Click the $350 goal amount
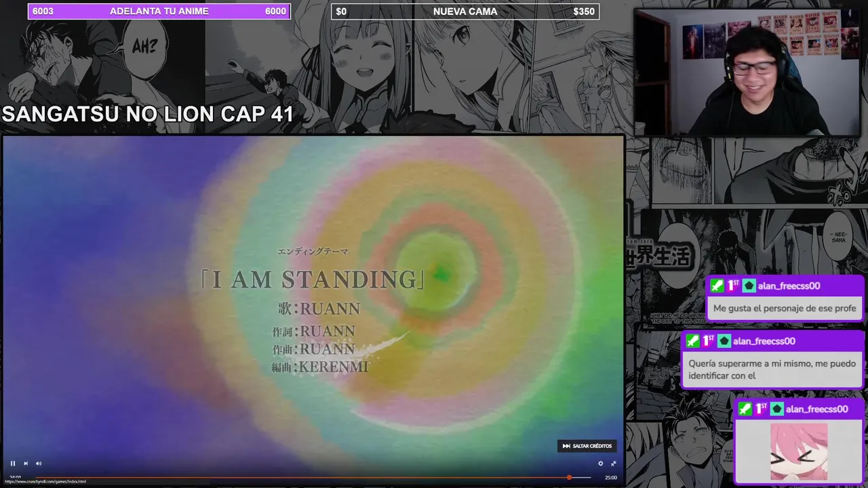The height and width of the screenshot is (488, 868). (583, 12)
